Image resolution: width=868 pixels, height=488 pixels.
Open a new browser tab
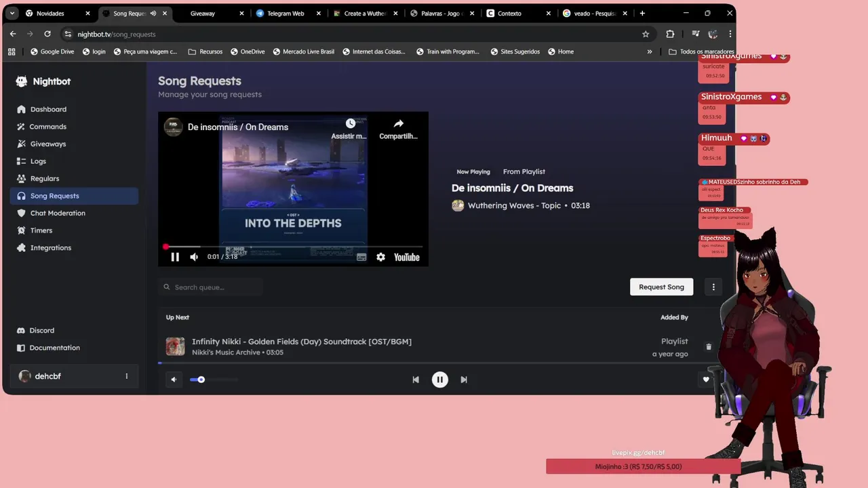click(x=642, y=14)
